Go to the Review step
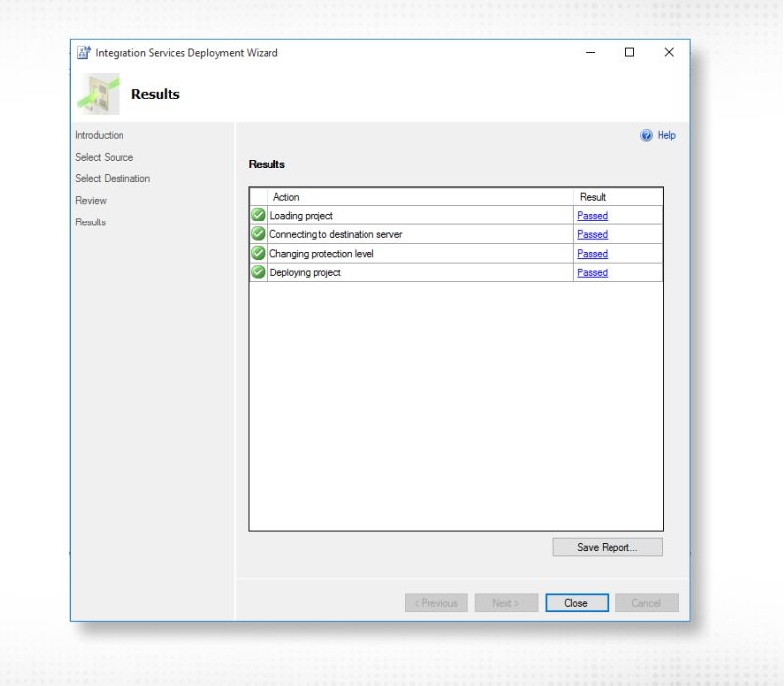The height and width of the screenshot is (686, 784). (90, 200)
